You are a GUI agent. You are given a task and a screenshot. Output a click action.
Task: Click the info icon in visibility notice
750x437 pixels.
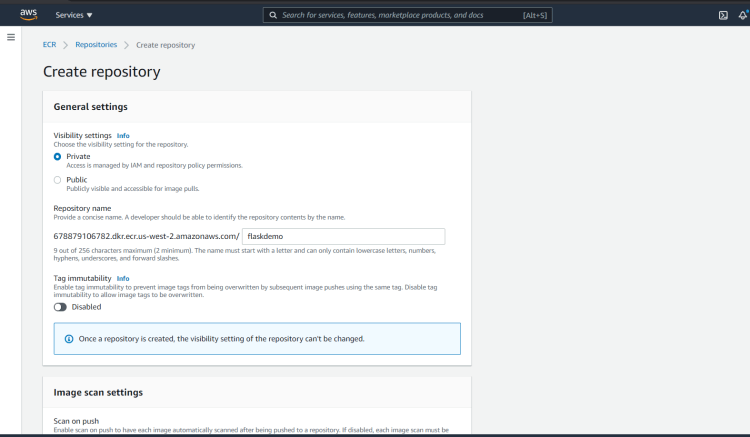pyautogui.click(x=69, y=339)
